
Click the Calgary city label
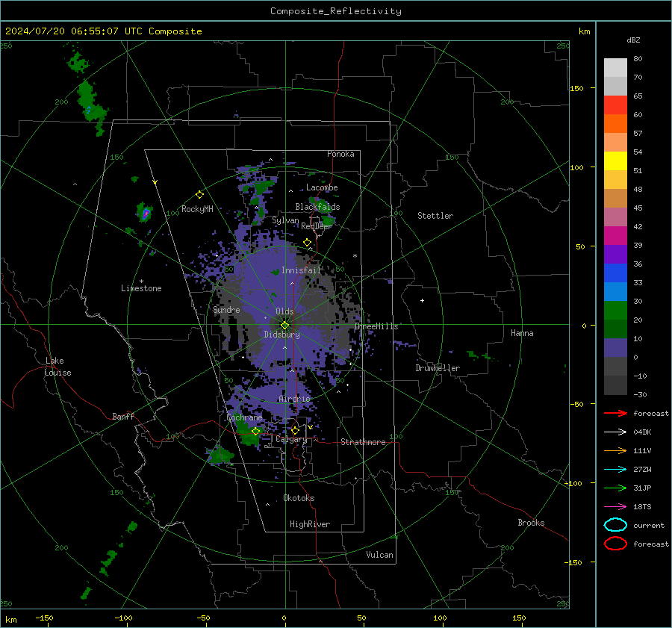pyautogui.click(x=291, y=439)
